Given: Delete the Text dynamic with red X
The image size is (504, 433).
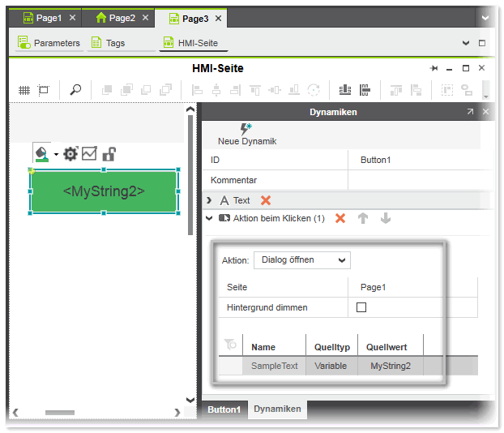Looking at the screenshot, I should tap(266, 200).
